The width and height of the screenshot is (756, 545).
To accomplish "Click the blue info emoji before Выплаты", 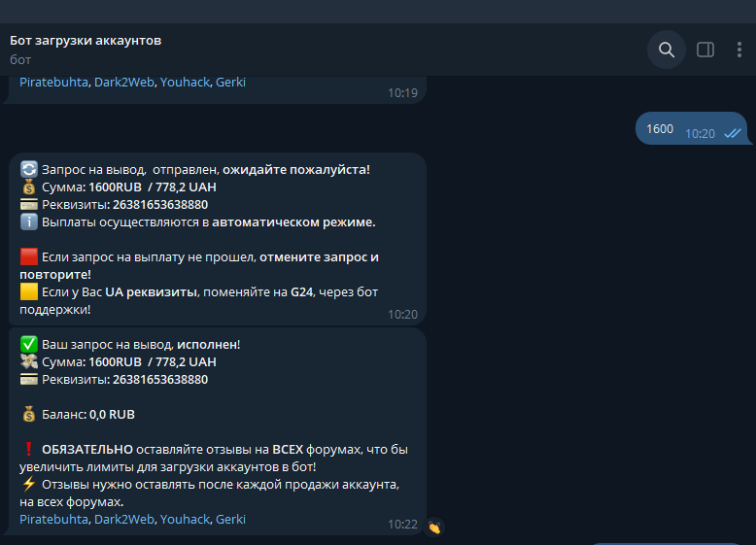I will (x=28, y=221).
